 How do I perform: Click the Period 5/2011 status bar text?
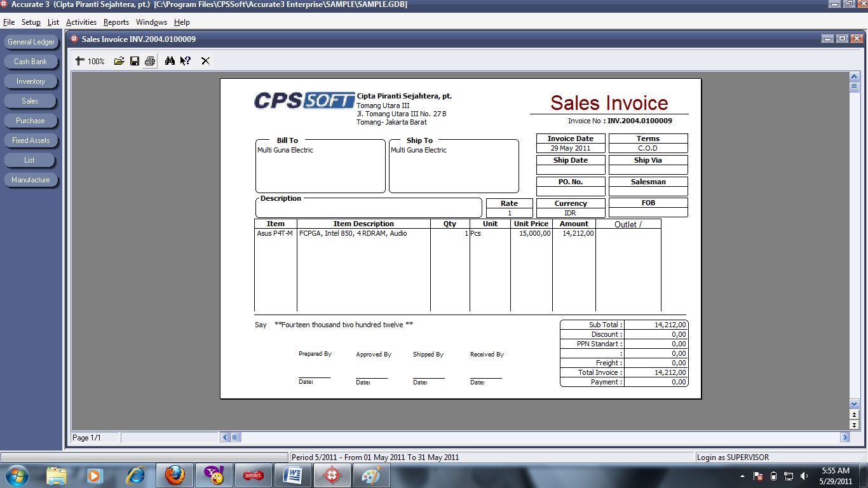pos(375,457)
